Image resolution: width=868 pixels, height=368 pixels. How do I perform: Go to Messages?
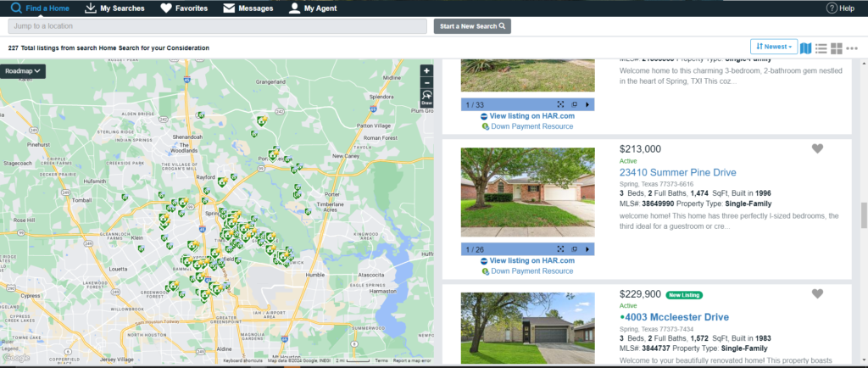[x=248, y=8]
